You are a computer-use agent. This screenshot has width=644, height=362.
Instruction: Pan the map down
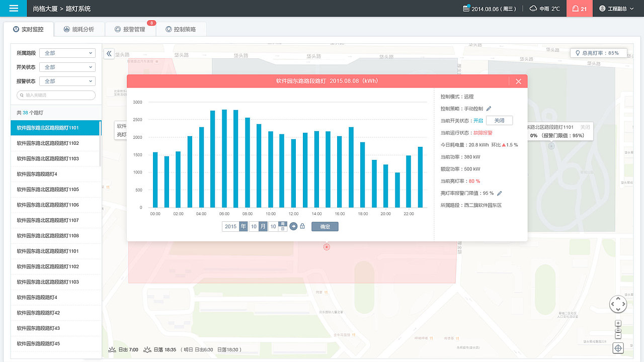click(x=618, y=310)
